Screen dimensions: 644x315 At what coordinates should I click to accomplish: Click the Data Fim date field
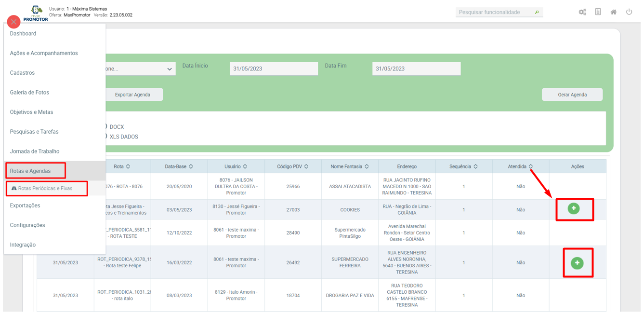(416, 68)
